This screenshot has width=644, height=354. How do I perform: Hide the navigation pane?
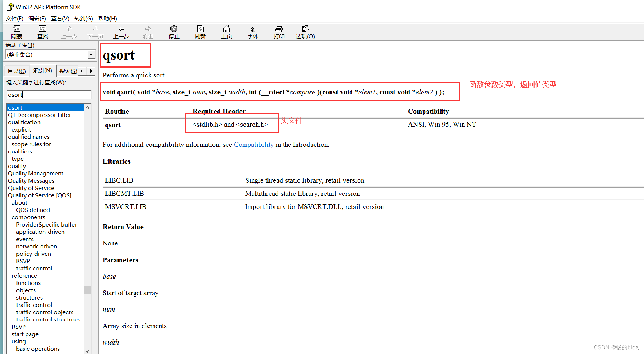pos(16,32)
